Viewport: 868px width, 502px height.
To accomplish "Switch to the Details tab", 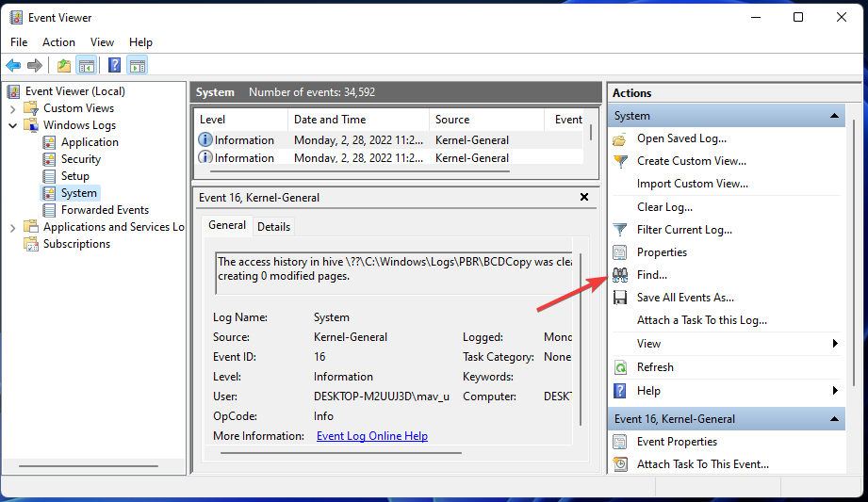I will (x=273, y=226).
